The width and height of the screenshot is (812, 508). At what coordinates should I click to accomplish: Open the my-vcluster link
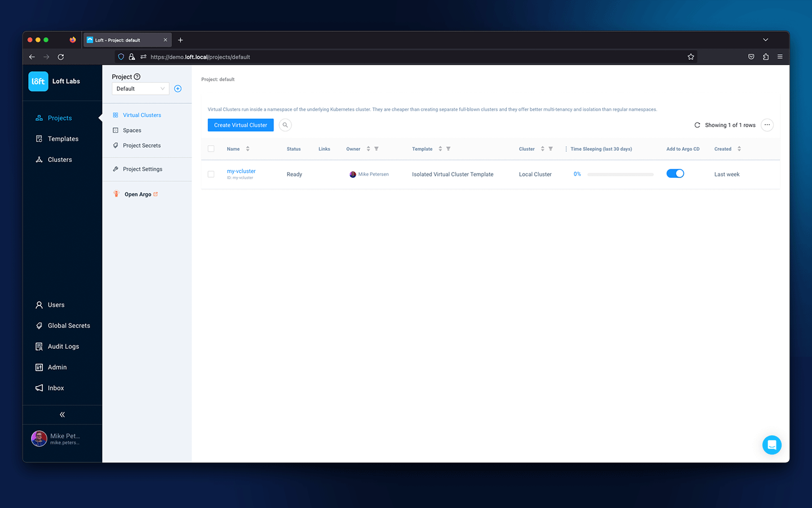point(241,171)
